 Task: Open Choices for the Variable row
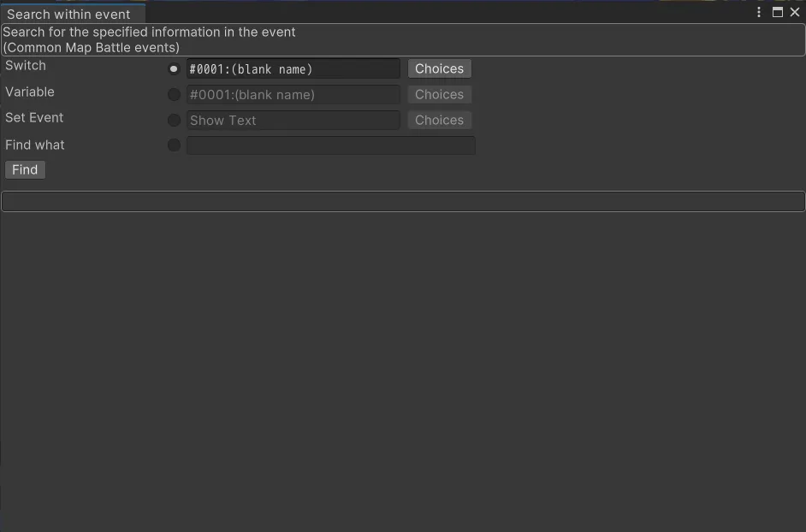(439, 95)
